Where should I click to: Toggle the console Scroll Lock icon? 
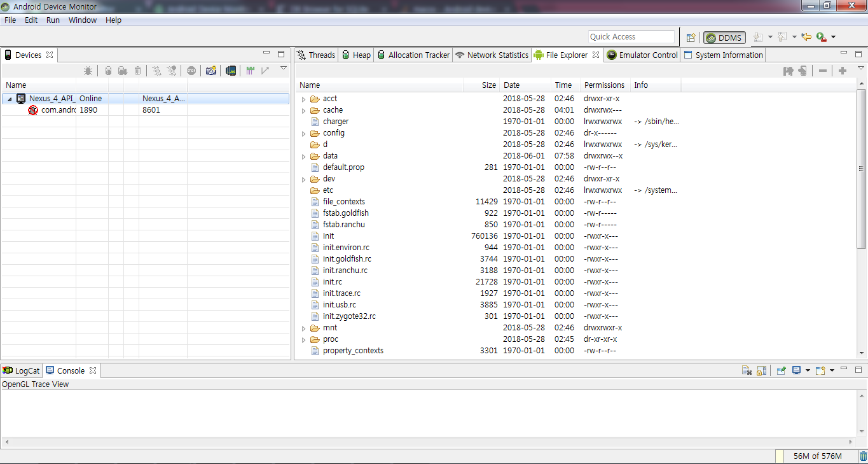(761, 370)
